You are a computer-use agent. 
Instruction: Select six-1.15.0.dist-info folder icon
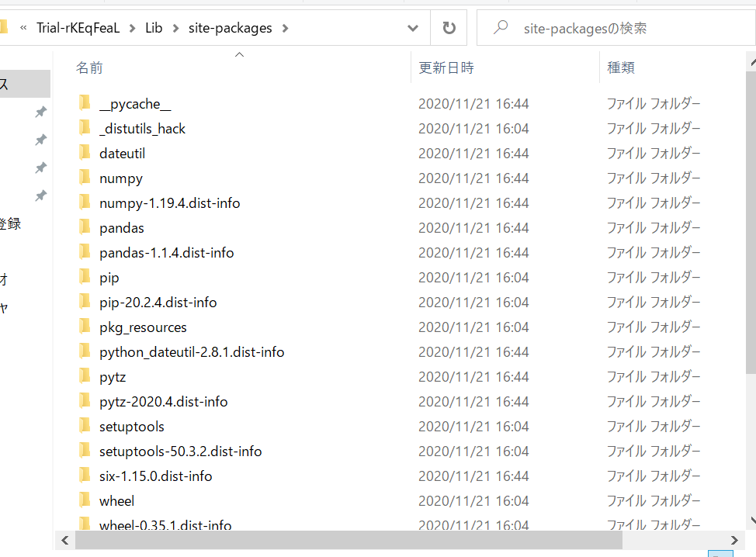click(85, 475)
